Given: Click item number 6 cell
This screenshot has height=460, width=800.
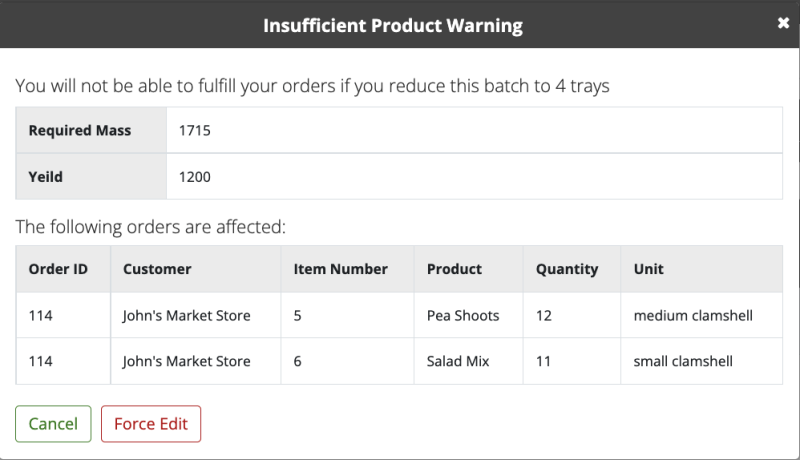Looking at the screenshot, I should pos(298,361).
